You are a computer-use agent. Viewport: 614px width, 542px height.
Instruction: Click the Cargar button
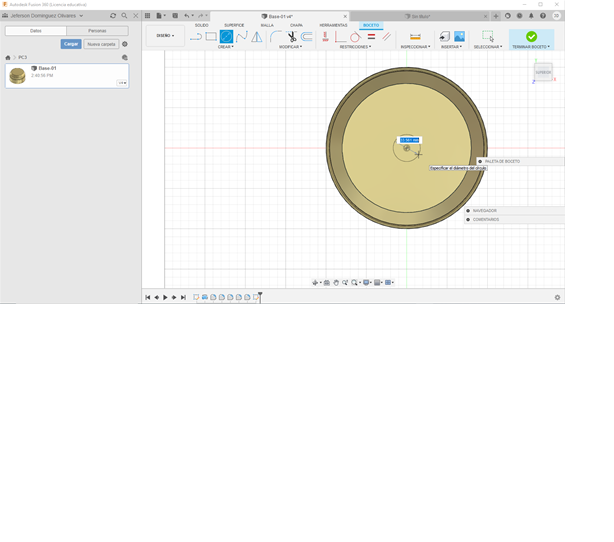click(x=71, y=44)
